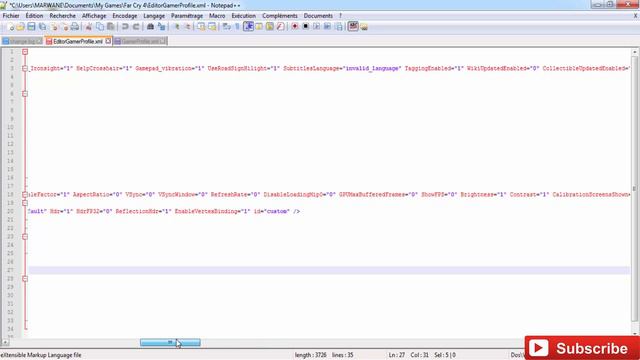Zoom out using the toolbar icon
640x360 pixels.
click(188, 27)
